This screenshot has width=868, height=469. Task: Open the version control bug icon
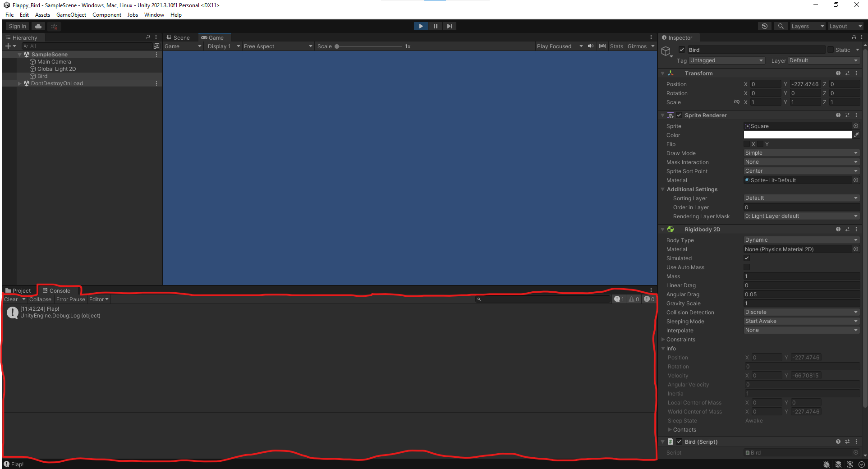pos(54,26)
